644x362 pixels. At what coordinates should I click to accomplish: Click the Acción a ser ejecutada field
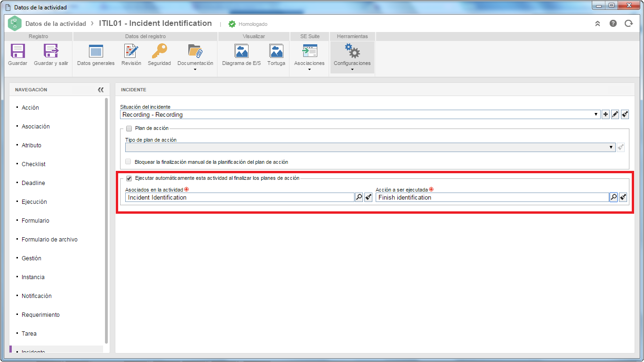point(492,197)
